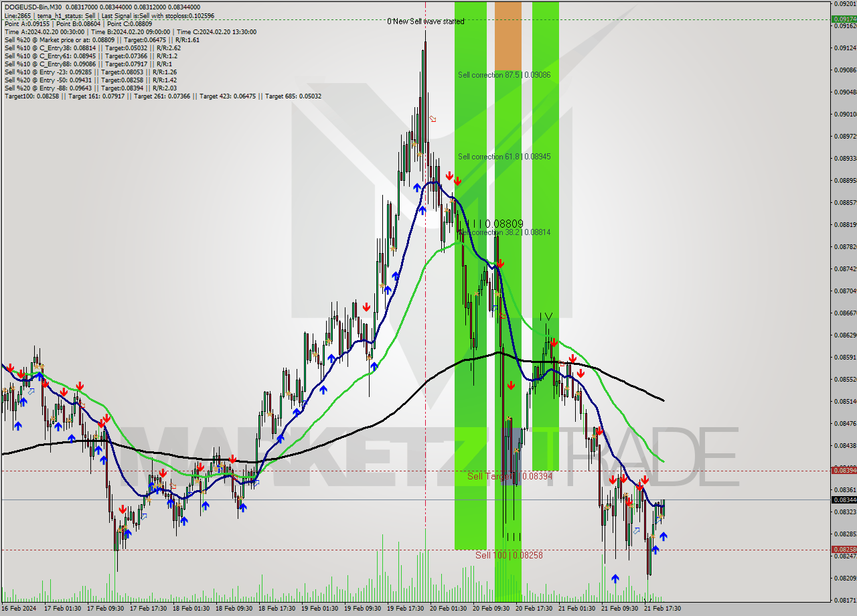
Task: Select 'Sell %20 @ Entry -88: 0.09643' line
Action: (90, 88)
